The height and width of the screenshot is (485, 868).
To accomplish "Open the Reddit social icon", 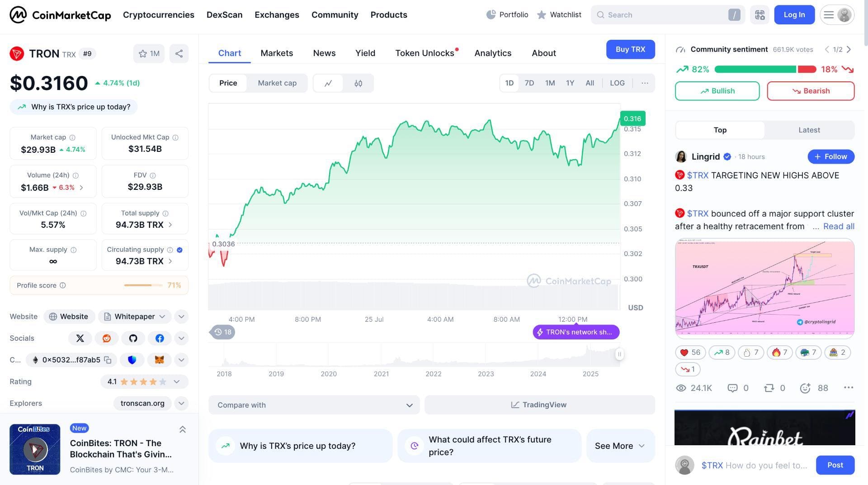I will click(107, 338).
